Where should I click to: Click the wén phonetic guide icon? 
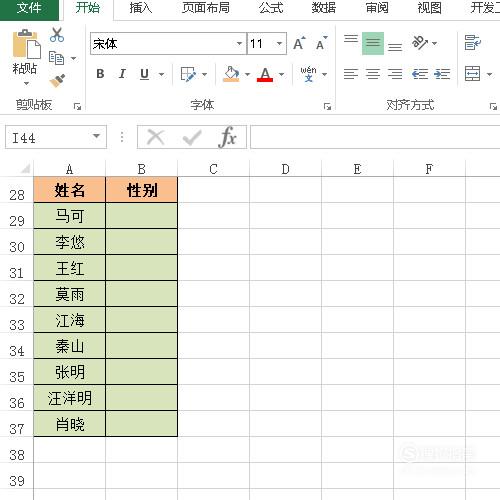click(308, 74)
